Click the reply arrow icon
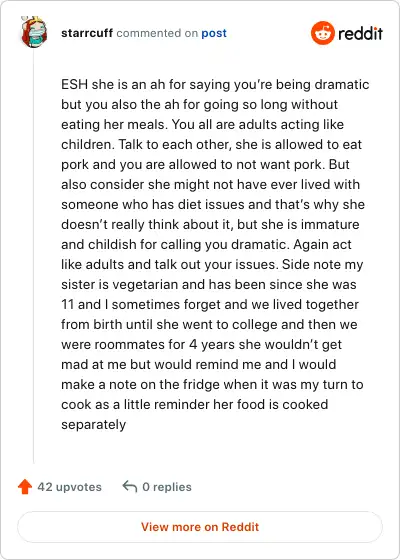 click(x=130, y=486)
